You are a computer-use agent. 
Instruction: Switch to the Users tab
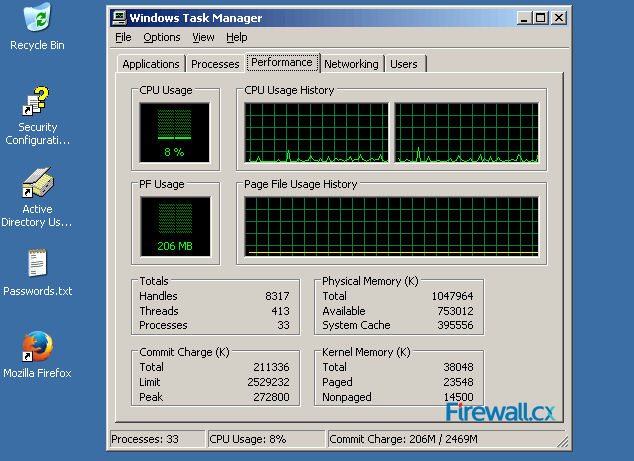(x=404, y=64)
